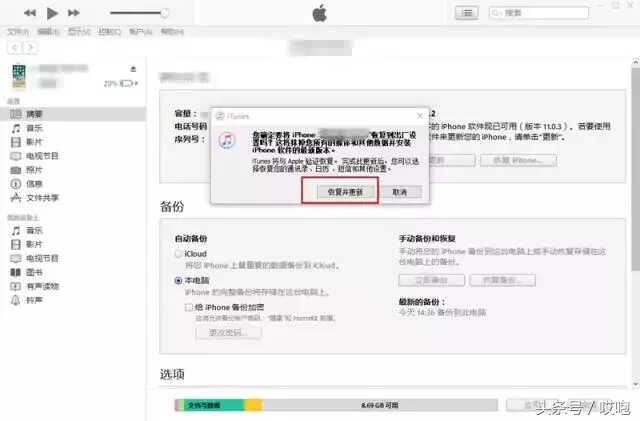Open the 帐户 menu
Image resolution: width=640 pixels, height=421 pixels.
140,31
